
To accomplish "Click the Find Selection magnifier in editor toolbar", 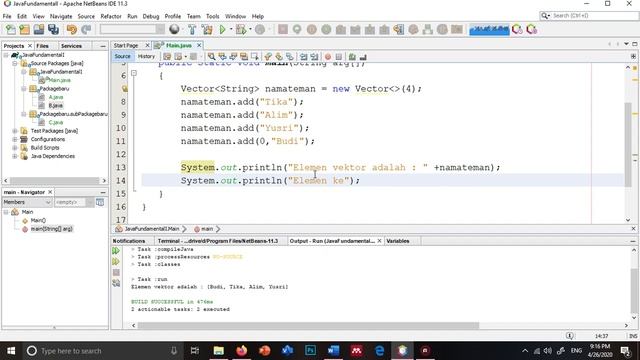I will 211,57.
